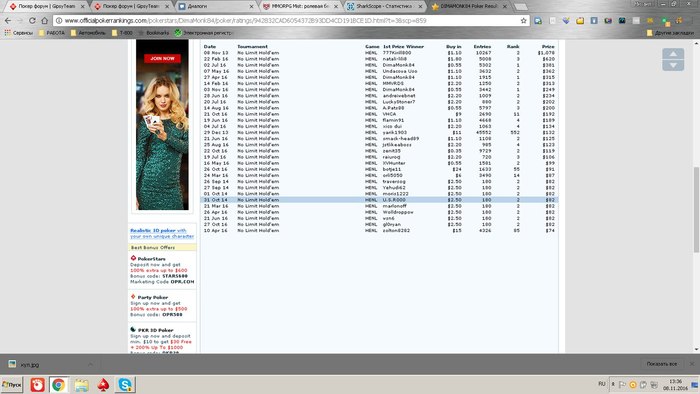Click Показать все downloads button
The image size is (700, 394).
pyautogui.click(x=662, y=364)
